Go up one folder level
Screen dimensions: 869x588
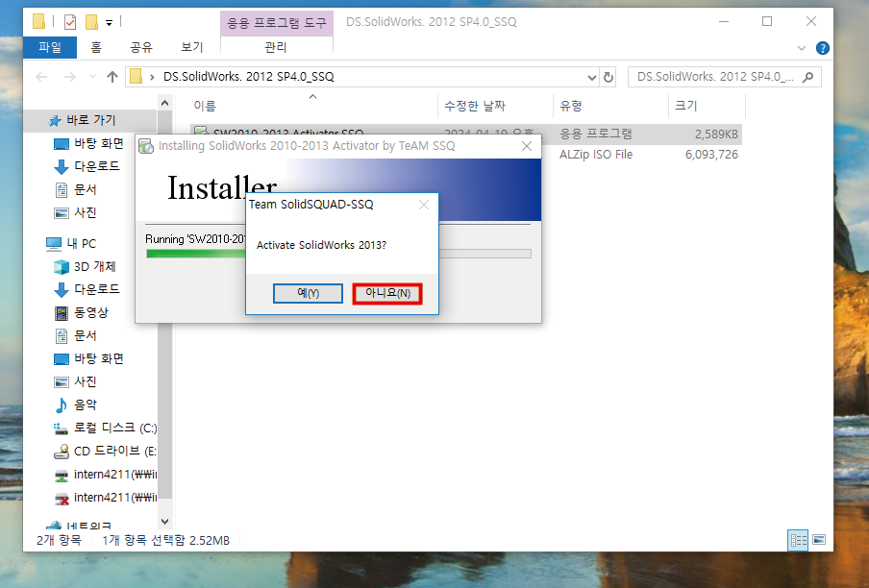(x=112, y=77)
